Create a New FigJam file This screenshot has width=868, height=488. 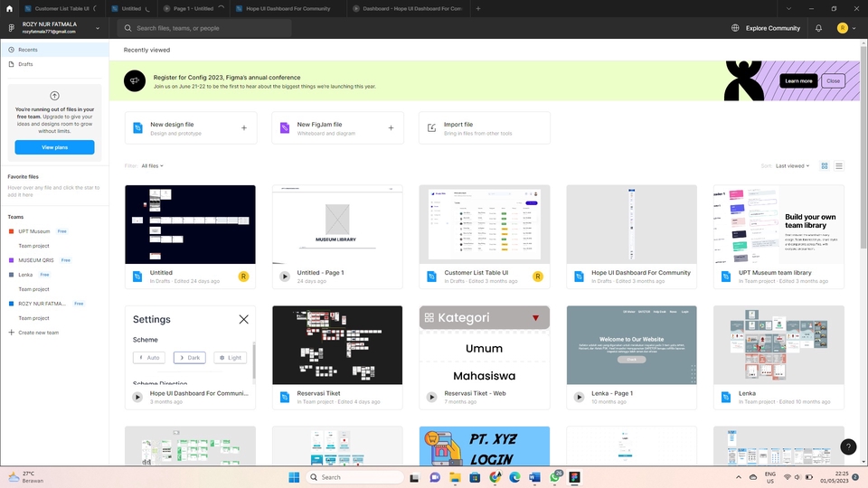click(337, 127)
